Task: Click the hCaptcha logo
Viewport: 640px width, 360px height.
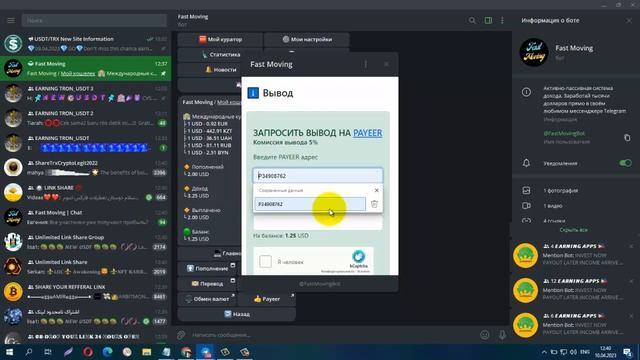Action: [x=358, y=256]
